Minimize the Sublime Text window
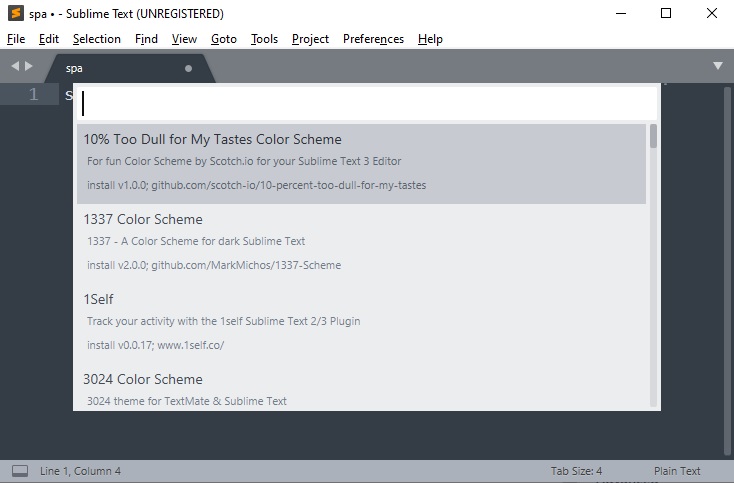Image resolution: width=734 pixels, height=483 pixels. 621,13
